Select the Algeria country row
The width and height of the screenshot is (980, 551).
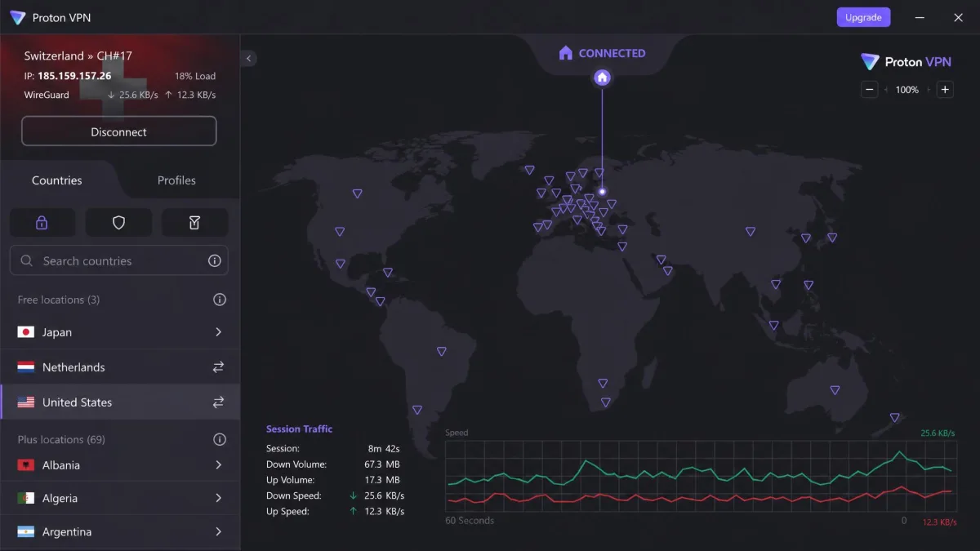(x=120, y=498)
